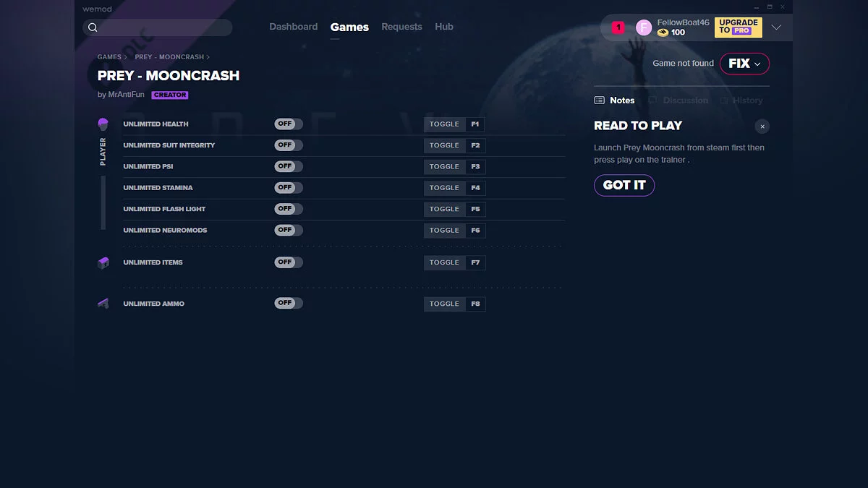Click into the search input field
Screen dimensions: 868x488
coord(158,27)
